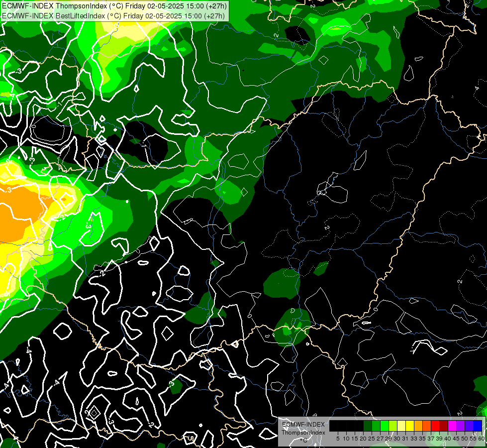Click the ThompsonIndex title line at top
487x448 pixels.
pyautogui.click(x=114, y=6)
